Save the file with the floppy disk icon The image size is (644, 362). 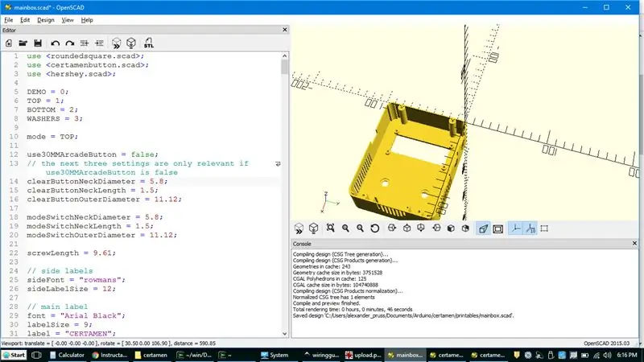[x=38, y=43]
